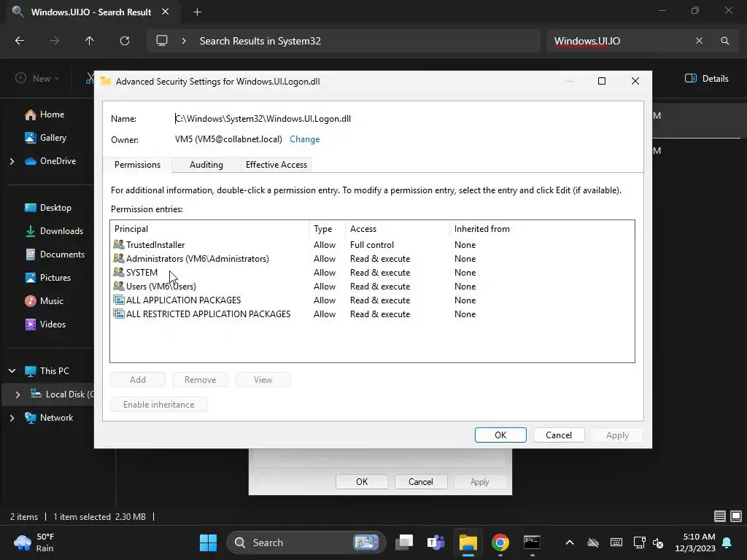Open the Terminal app from the taskbar
The width and height of the screenshot is (747, 560).
532,542
